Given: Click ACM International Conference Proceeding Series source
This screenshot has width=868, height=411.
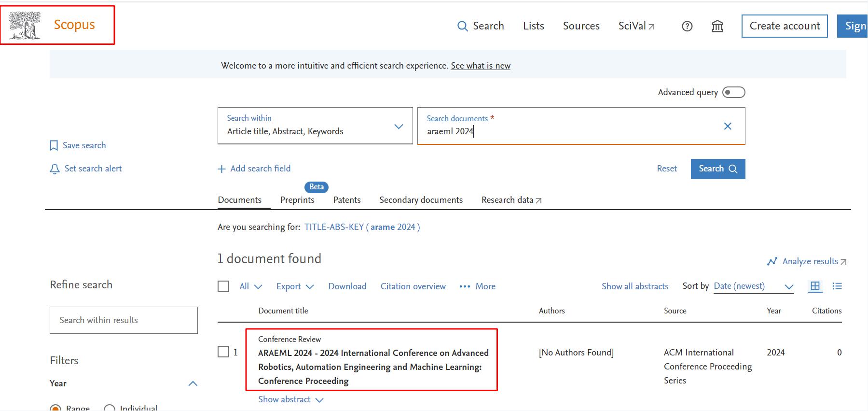Looking at the screenshot, I should (x=708, y=367).
